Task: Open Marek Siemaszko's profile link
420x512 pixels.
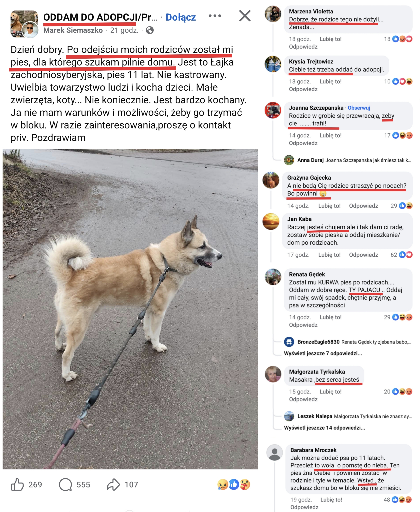Action: click(73, 30)
